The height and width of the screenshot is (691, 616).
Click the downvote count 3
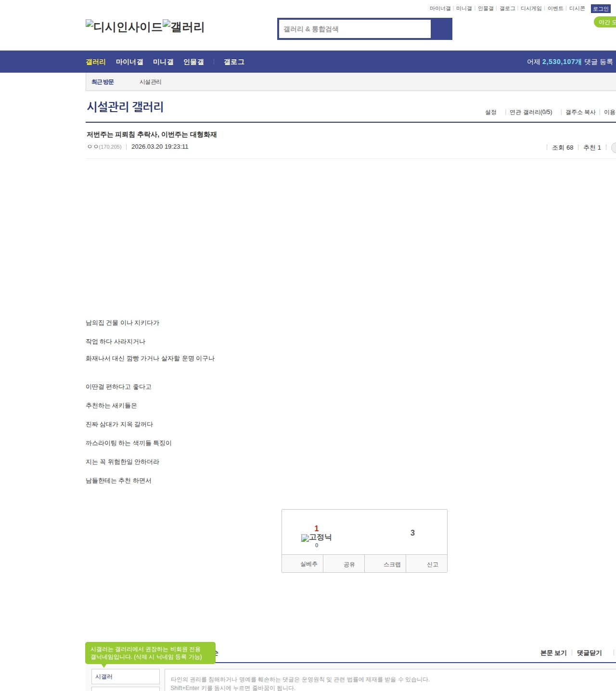412,533
